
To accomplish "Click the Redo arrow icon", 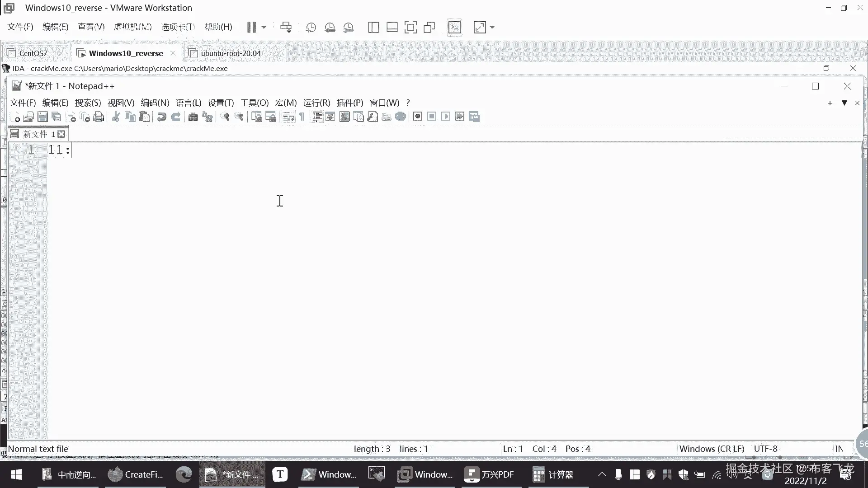I will [176, 117].
